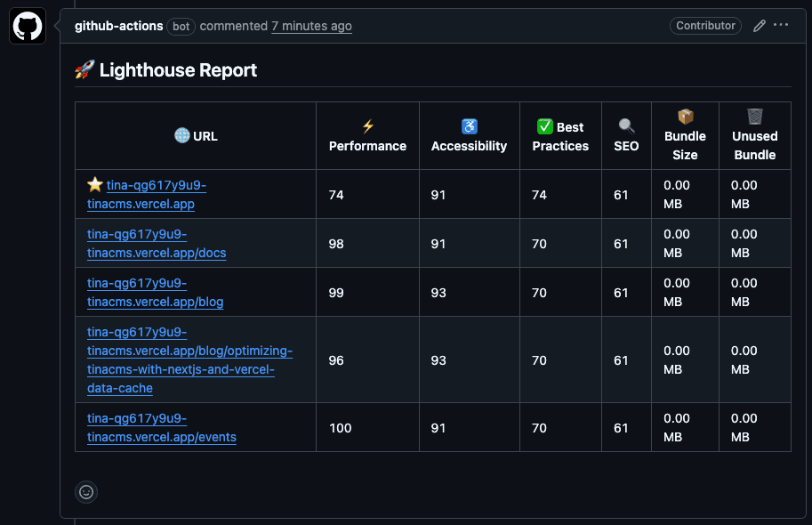The image size is (812, 525).
Task: Click the trash can Unused Bundle icon
Action: pos(754,117)
